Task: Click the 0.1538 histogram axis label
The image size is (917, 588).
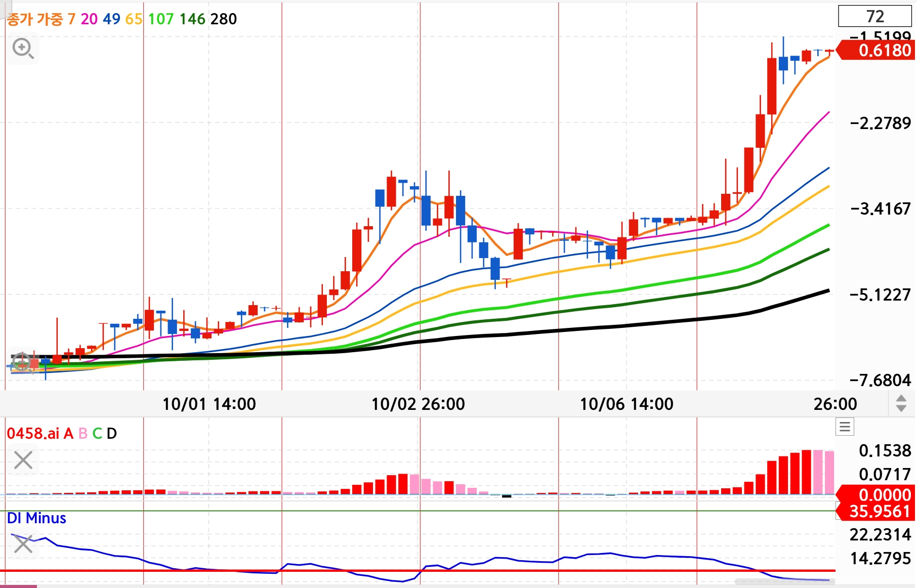Action: tap(885, 450)
